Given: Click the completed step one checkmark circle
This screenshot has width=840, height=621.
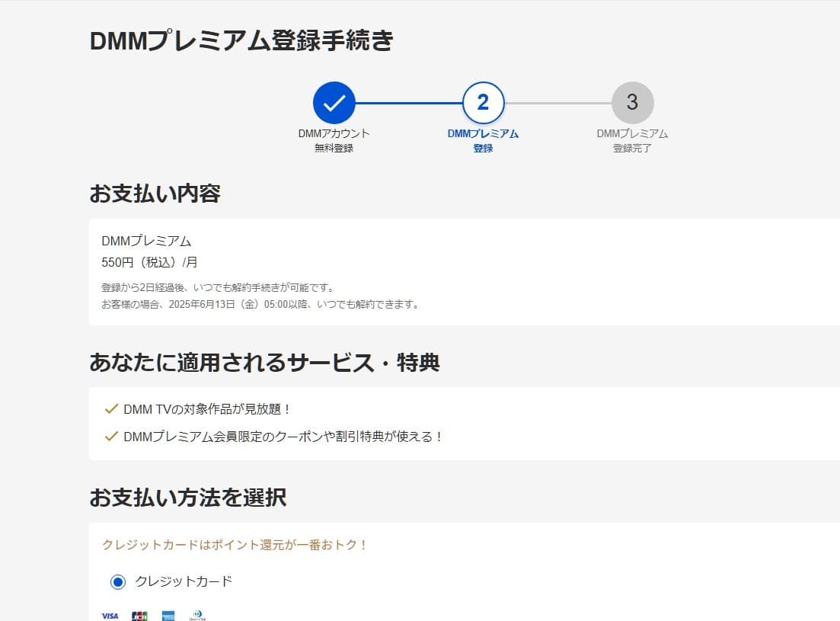Looking at the screenshot, I should pyautogui.click(x=334, y=102).
